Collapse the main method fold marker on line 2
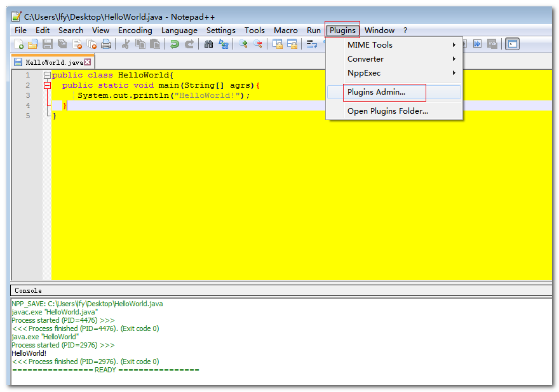This screenshot has height=392, width=559. [x=47, y=85]
